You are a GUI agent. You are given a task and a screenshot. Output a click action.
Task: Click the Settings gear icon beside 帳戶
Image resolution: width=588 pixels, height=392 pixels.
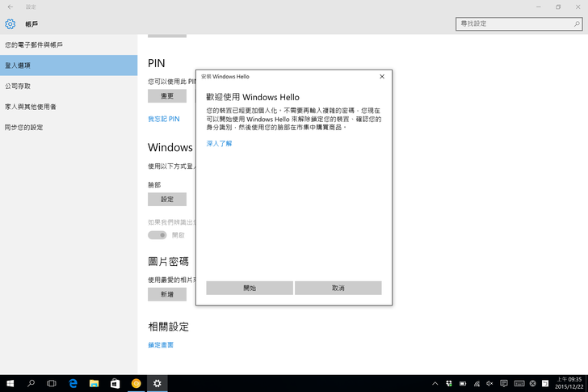click(10, 24)
